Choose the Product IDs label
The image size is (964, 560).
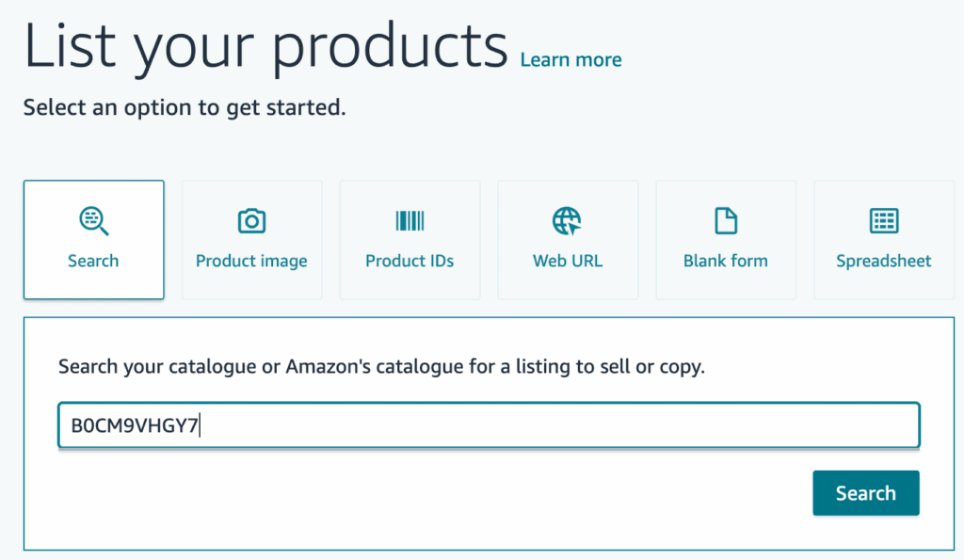(410, 261)
